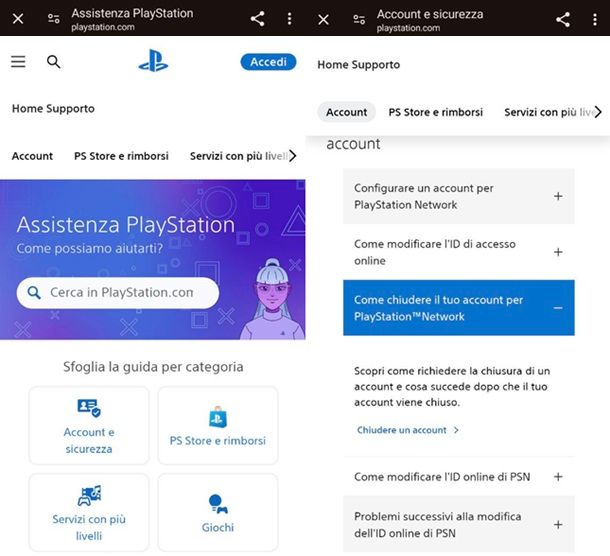Select Servizi con più livelli tab in right window
Screen dimensions: 610x556
tap(549, 112)
